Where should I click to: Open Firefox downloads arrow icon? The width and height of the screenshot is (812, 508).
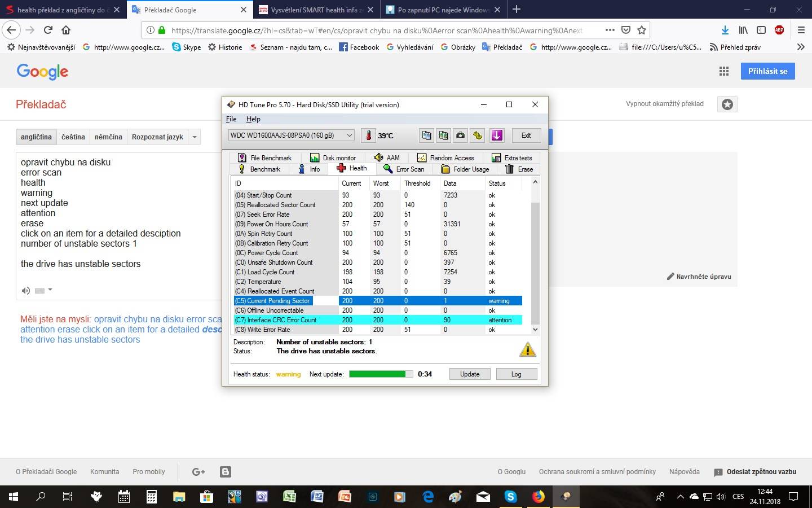[725, 30]
